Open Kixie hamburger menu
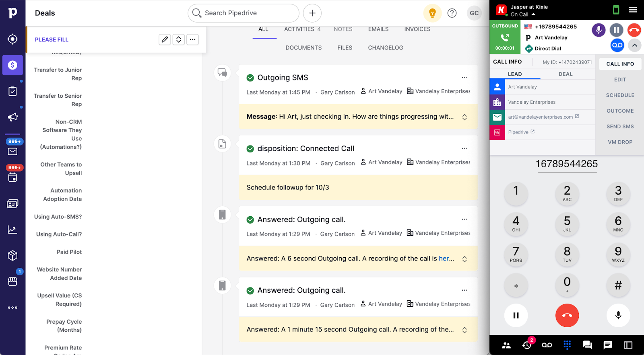This screenshot has height=355, width=644. pyautogui.click(x=633, y=10)
